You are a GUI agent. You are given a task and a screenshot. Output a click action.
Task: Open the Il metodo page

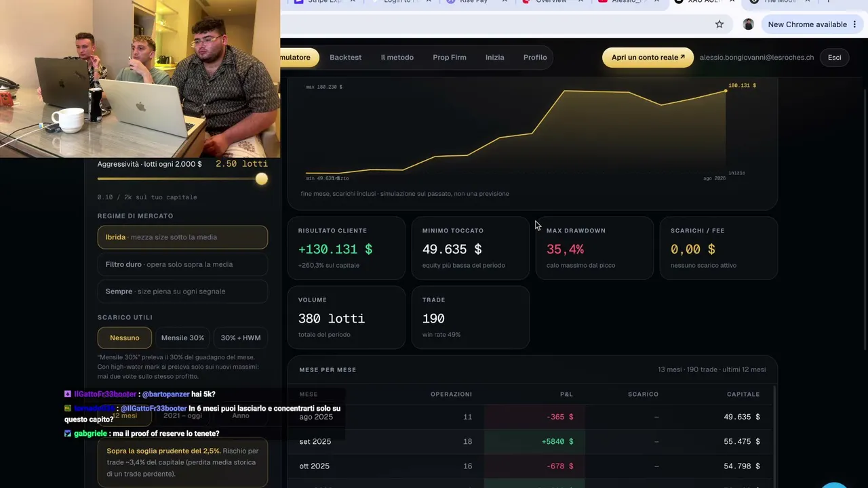[x=397, y=58]
